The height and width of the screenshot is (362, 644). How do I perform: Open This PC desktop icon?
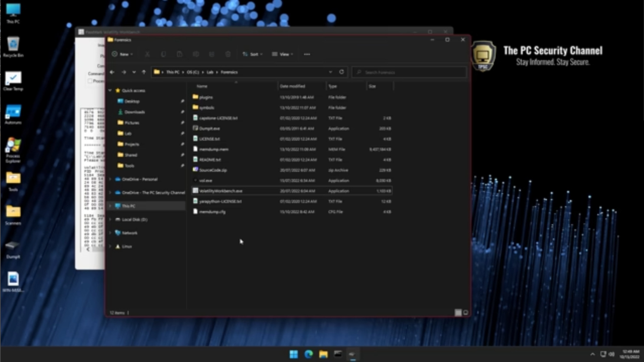13,13
